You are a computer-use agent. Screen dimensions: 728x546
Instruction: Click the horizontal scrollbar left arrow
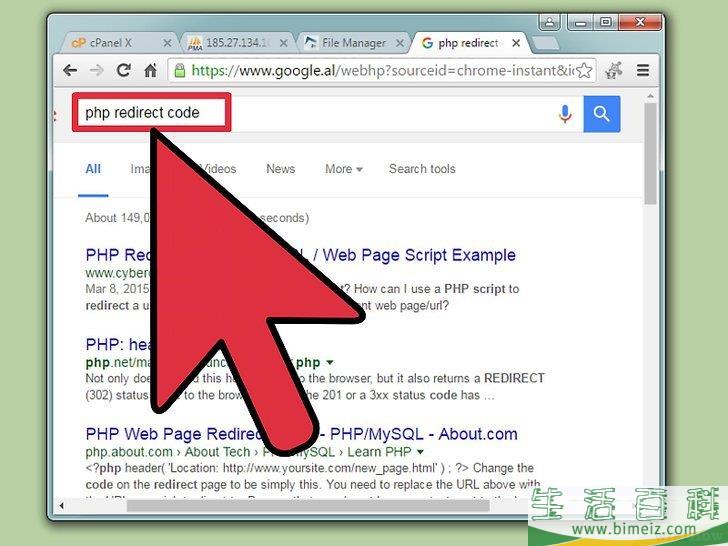pos(61,506)
